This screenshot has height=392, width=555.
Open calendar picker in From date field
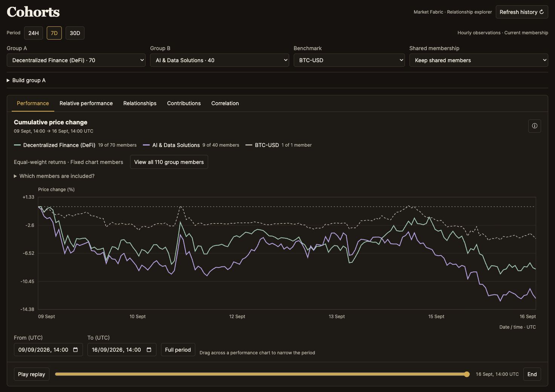pyautogui.click(x=75, y=350)
